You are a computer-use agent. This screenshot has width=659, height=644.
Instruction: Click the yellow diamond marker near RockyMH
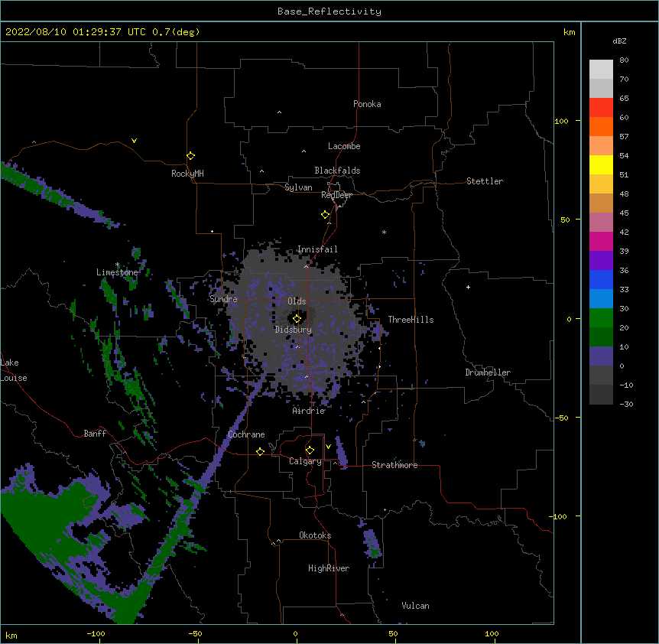coord(191,156)
